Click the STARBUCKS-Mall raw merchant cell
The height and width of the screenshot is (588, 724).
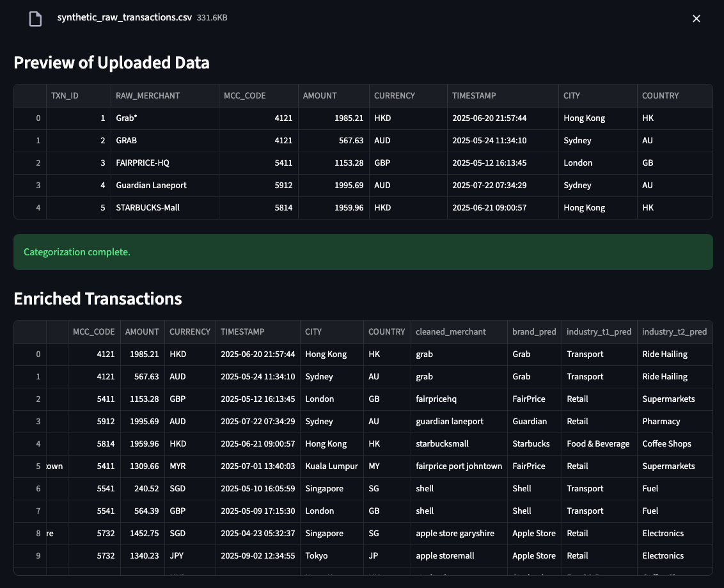148,207
